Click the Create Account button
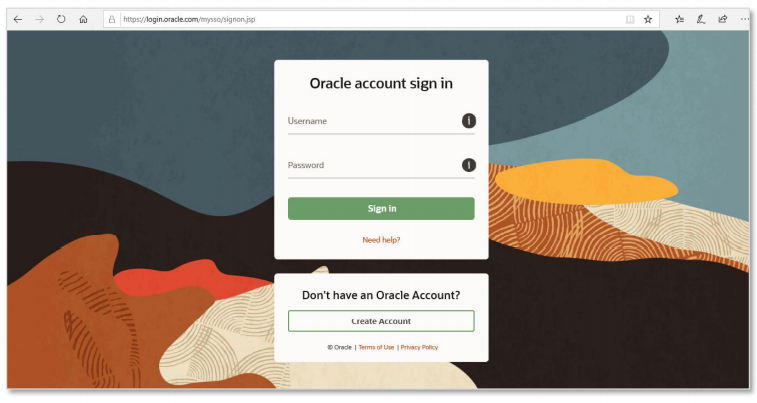 click(x=381, y=321)
